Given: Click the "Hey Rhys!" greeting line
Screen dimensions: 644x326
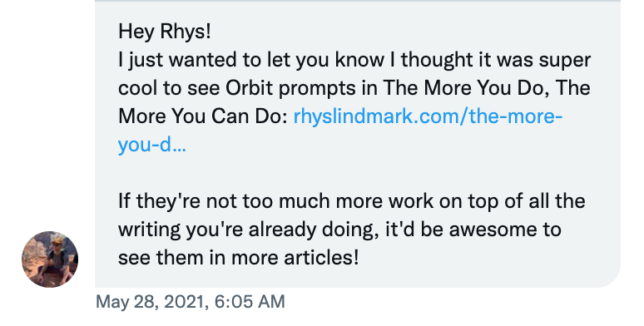Looking at the screenshot, I should coord(165,32).
